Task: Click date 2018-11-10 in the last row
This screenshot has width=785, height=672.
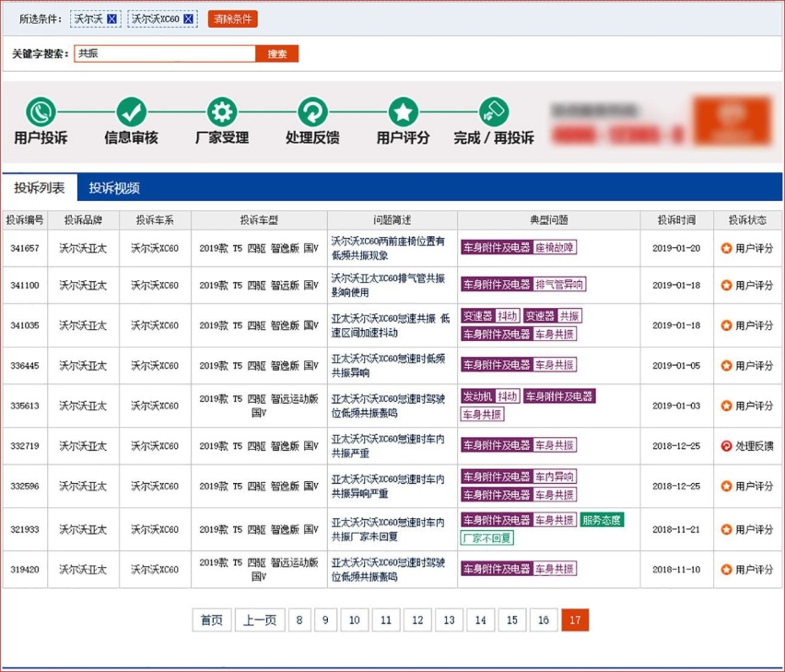Action: (x=676, y=570)
